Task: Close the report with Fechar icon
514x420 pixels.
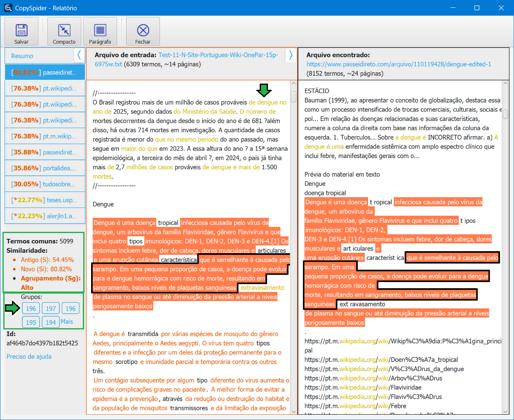Action: (x=143, y=30)
